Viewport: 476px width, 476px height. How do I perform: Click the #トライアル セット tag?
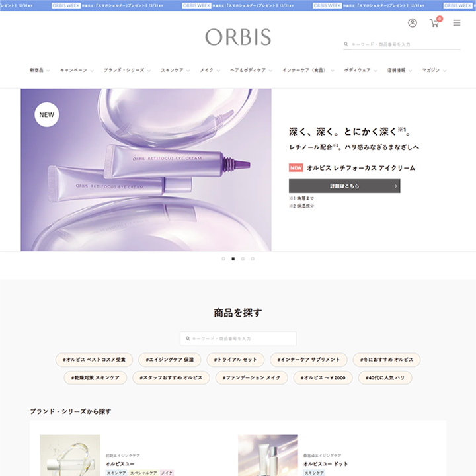pyautogui.click(x=235, y=360)
